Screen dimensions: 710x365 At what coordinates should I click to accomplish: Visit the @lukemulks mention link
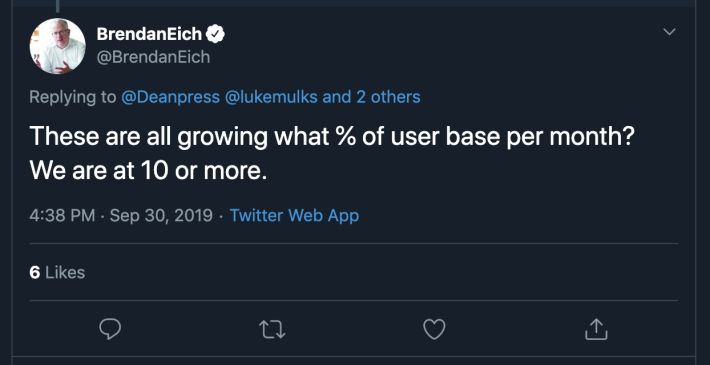point(271,97)
